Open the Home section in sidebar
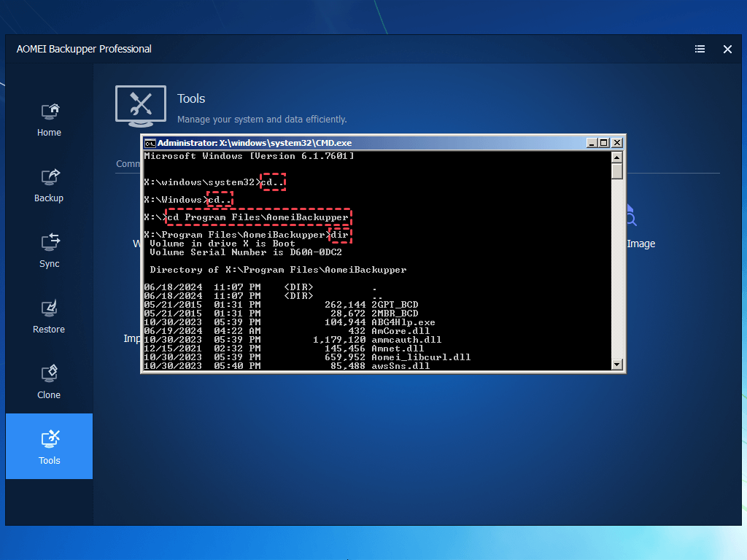Viewport: 747px width, 560px height. pyautogui.click(x=49, y=120)
